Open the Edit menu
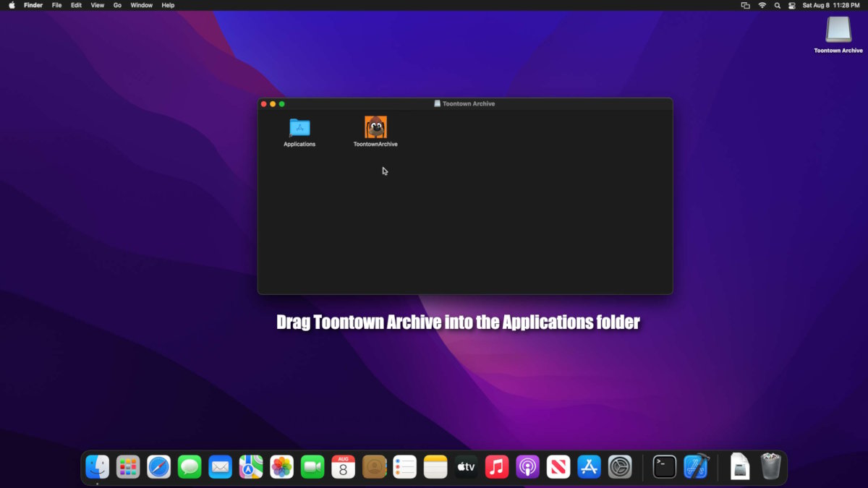This screenshot has width=868, height=488. [x=76, y=5]
